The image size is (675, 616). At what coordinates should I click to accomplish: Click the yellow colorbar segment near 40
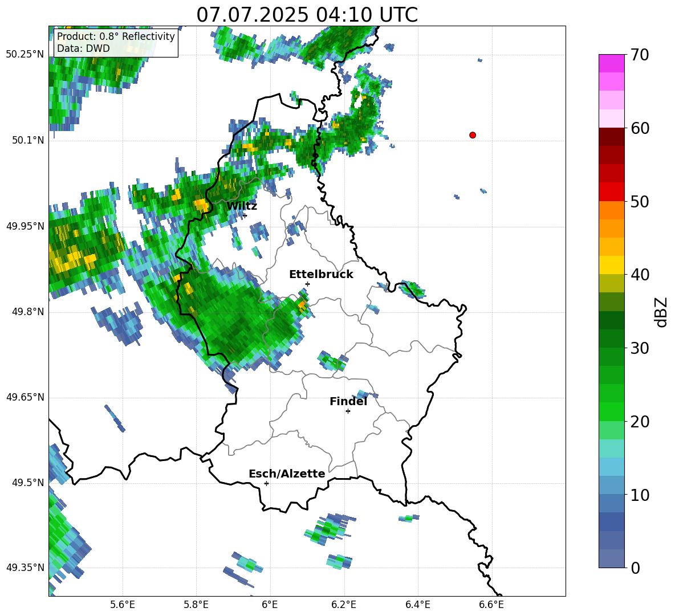[x=611, y=265]
